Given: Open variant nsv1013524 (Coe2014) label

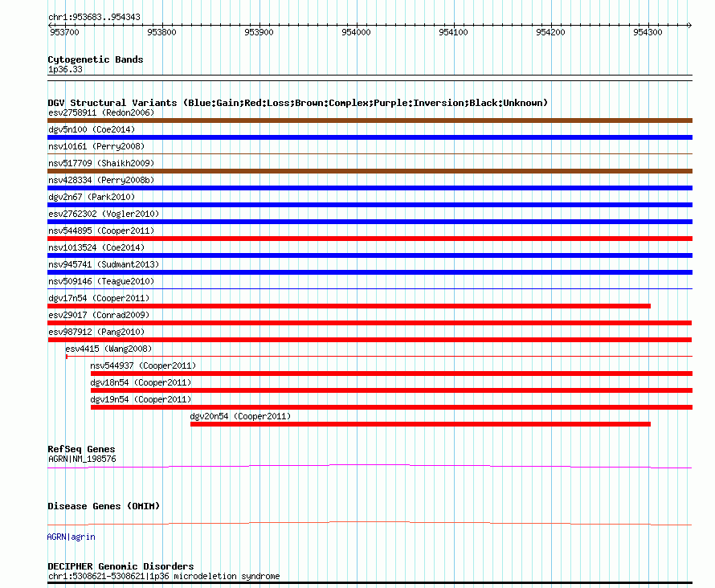Looking at the screenshot, I should pyautogui.click(x=96, y=247).
